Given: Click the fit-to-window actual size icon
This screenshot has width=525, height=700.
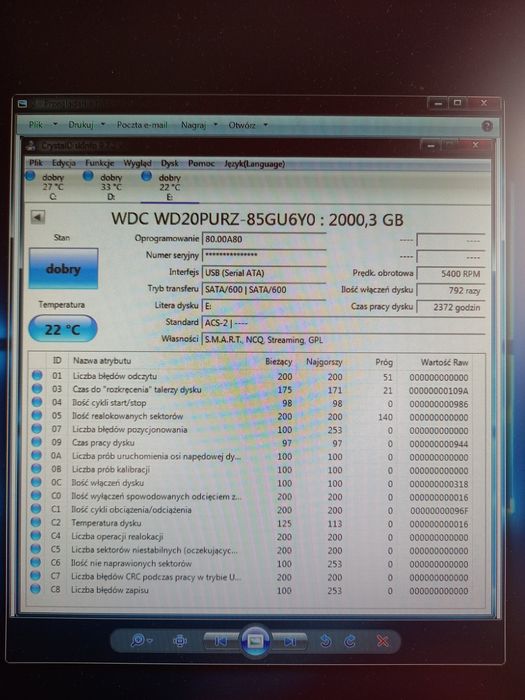Looking at the screenshot, I should click(x=179, y=641).
